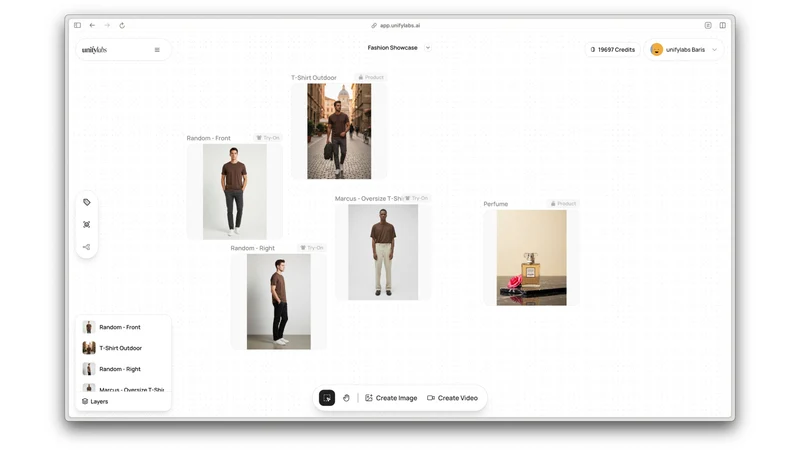This screenshot has height=450, width=800.
Task: Click the Try-On tag on Random - Front
Action: click(x=268, y=138)
